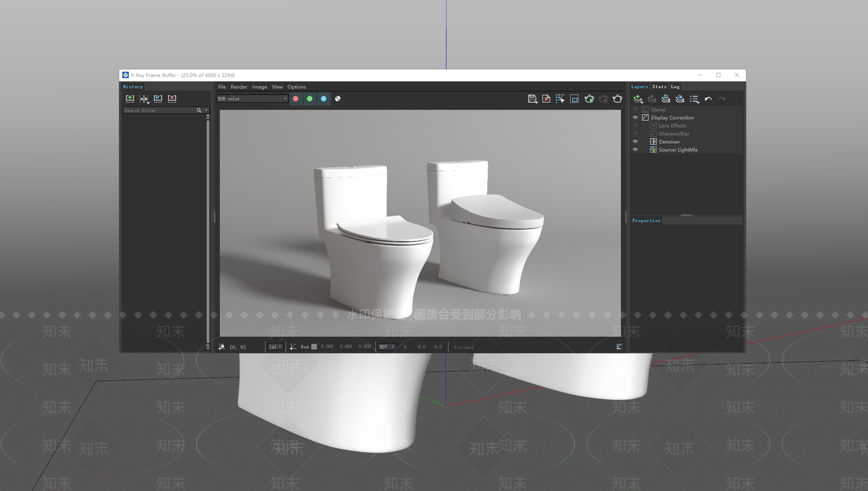Screen dimensions: 868x491
Task: Open the Options menu
Action: click(297, 87)
